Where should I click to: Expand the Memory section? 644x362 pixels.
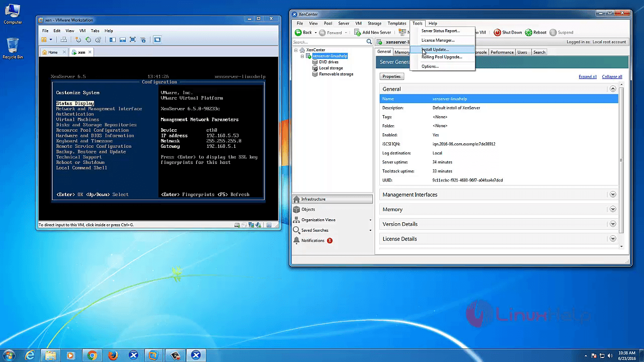(x=613, y=209)
